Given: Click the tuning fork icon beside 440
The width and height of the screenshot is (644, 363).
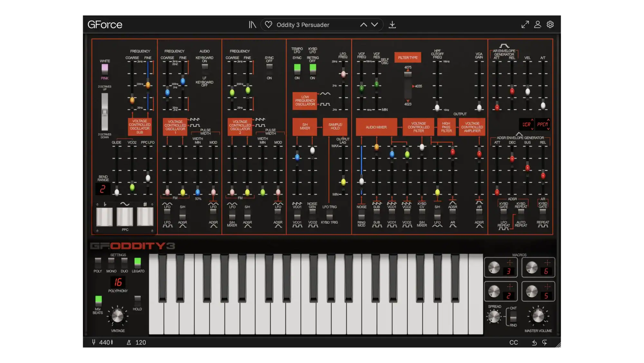Looking at the screenshot, I should pyautogui.click(x=94, y=342).
